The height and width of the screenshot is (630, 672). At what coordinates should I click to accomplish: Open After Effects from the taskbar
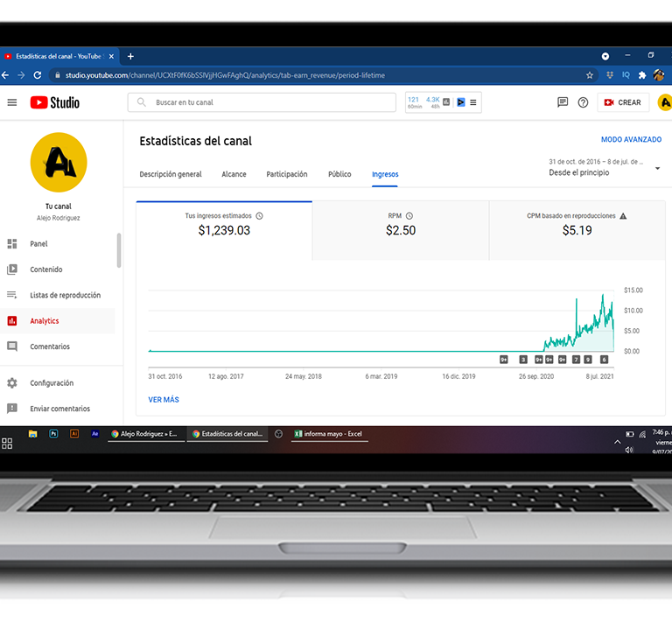[94, 434]
